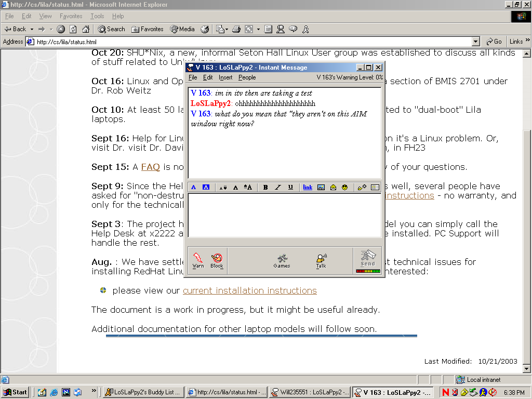The height and width of the screenshot is (399, 532).
Task: Open the AIM window's Edit menu
Action: tap(208, 77)
